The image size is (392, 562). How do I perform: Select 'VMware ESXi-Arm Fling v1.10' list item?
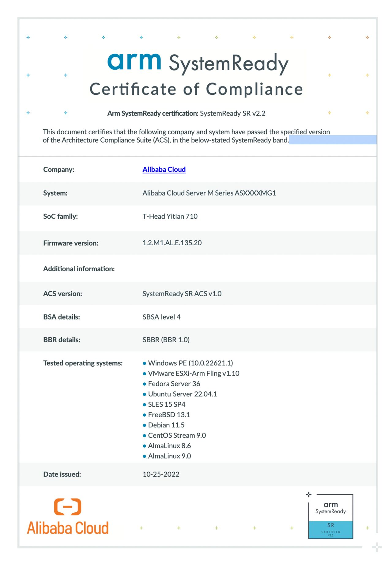(194, 373)
